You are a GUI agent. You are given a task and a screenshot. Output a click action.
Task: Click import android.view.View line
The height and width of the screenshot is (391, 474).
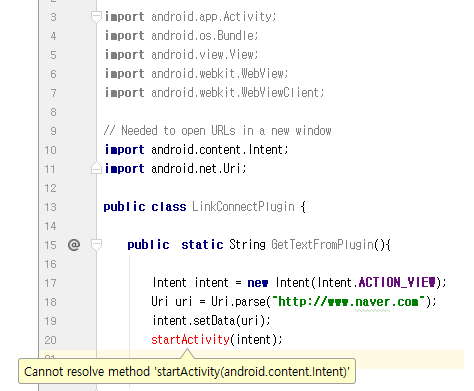[182, 55]
